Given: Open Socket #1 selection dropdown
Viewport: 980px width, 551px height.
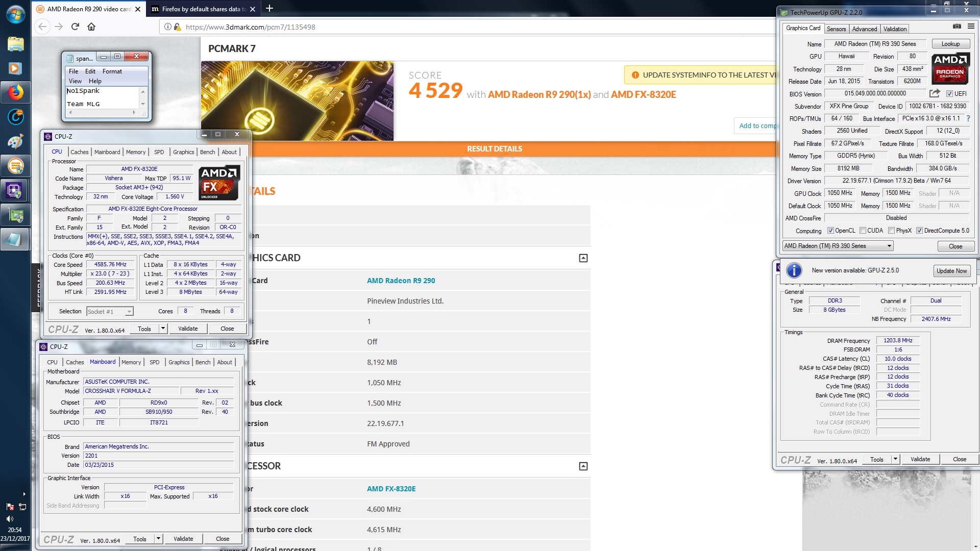Looking at the screenshot, I should tap(110, 311).
